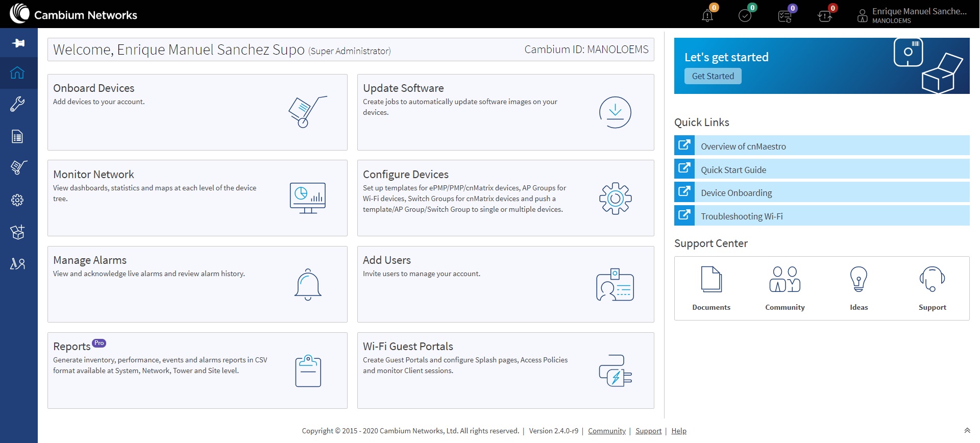Click the Update Software download icon
980x443 pixels.
(615, 112)
